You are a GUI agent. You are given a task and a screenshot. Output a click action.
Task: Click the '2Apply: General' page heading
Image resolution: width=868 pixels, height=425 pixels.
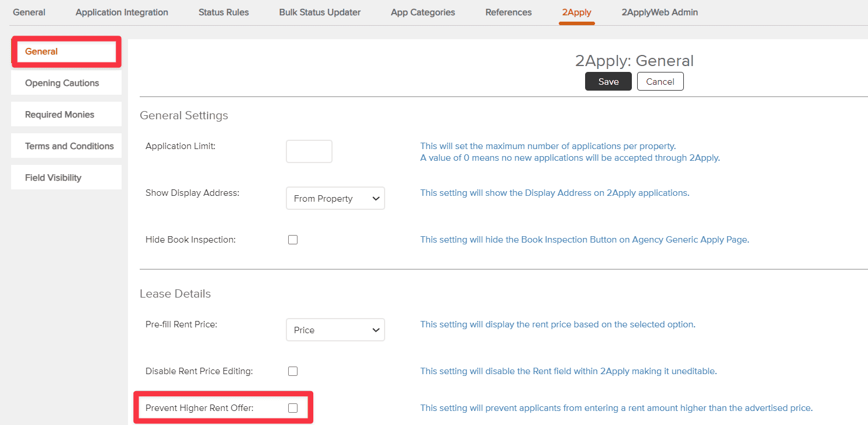click(634, 61)
